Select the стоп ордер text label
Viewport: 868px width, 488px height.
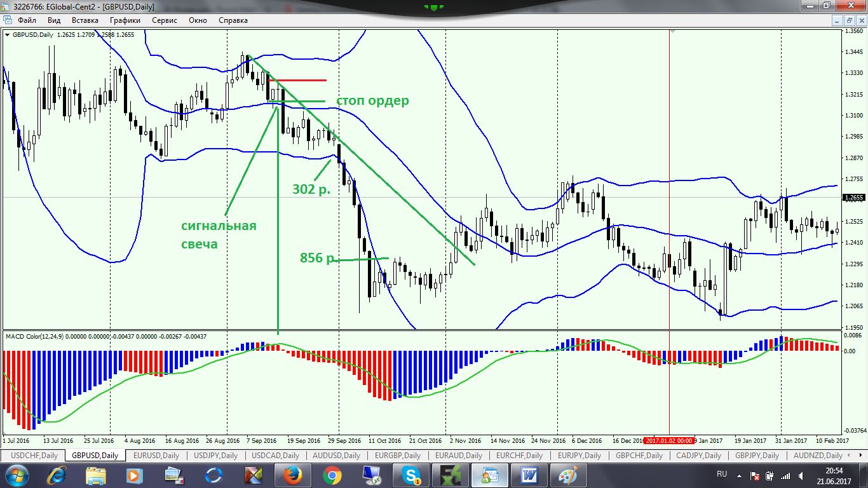pos(372,101)
